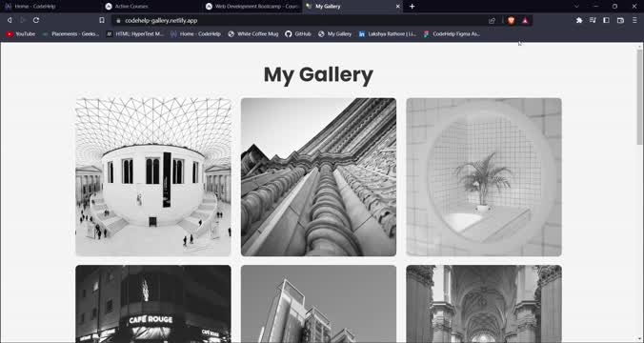Open the CodeHelp Figma As... bookmark
The height and width of the screenshot is (343, 644).
pos(452,34)
